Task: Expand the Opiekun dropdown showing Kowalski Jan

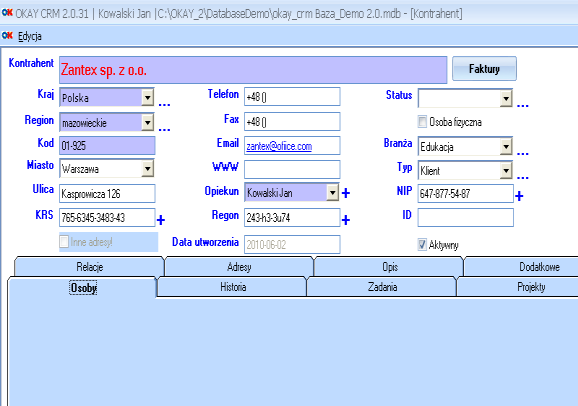Action: 332,192
